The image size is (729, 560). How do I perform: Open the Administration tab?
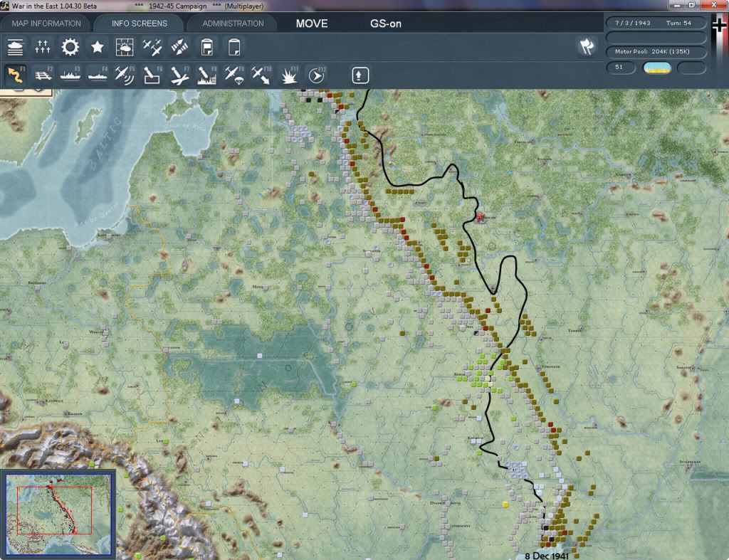click(x=233, y=23)
